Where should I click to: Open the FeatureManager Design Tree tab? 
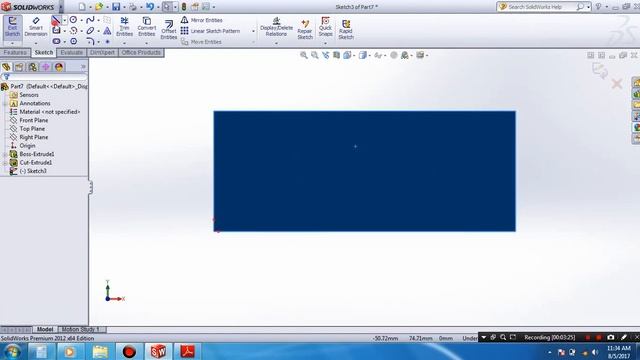click(6, 67)
